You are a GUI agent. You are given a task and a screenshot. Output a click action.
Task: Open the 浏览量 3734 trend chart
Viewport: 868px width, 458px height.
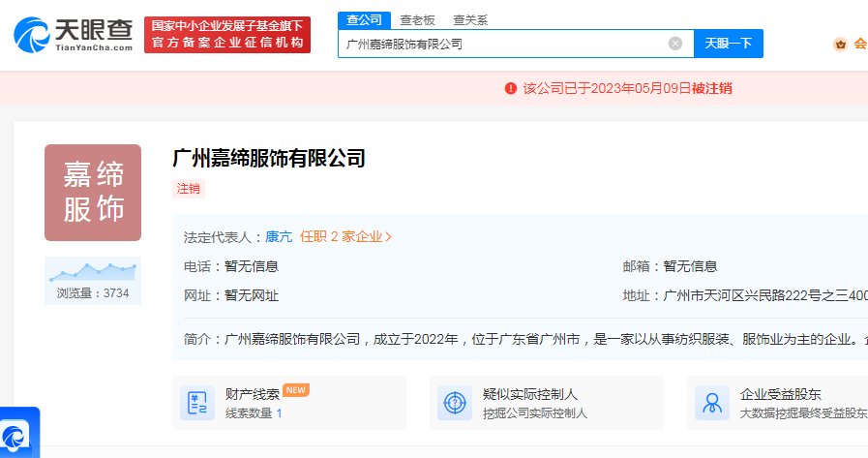coord(93,281)
